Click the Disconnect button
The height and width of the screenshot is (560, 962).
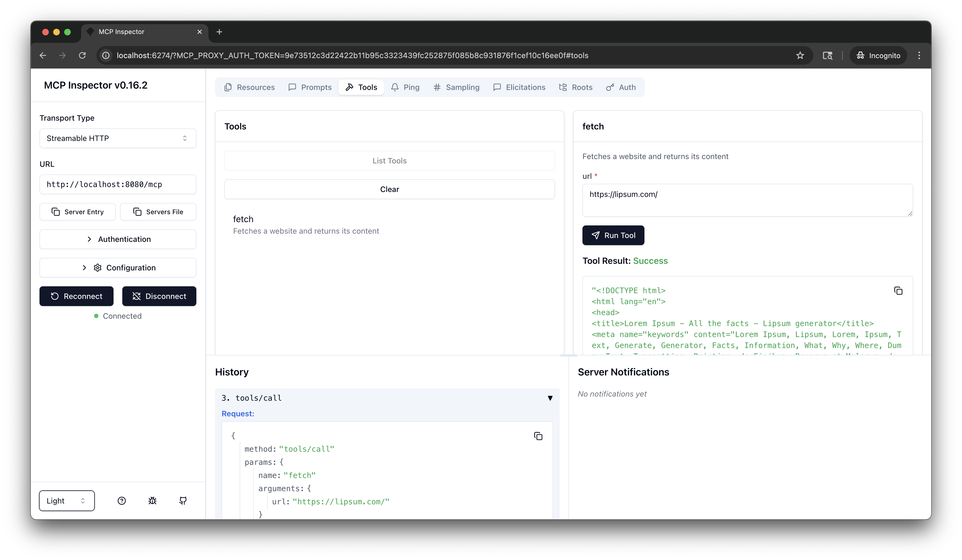(159, 296)
